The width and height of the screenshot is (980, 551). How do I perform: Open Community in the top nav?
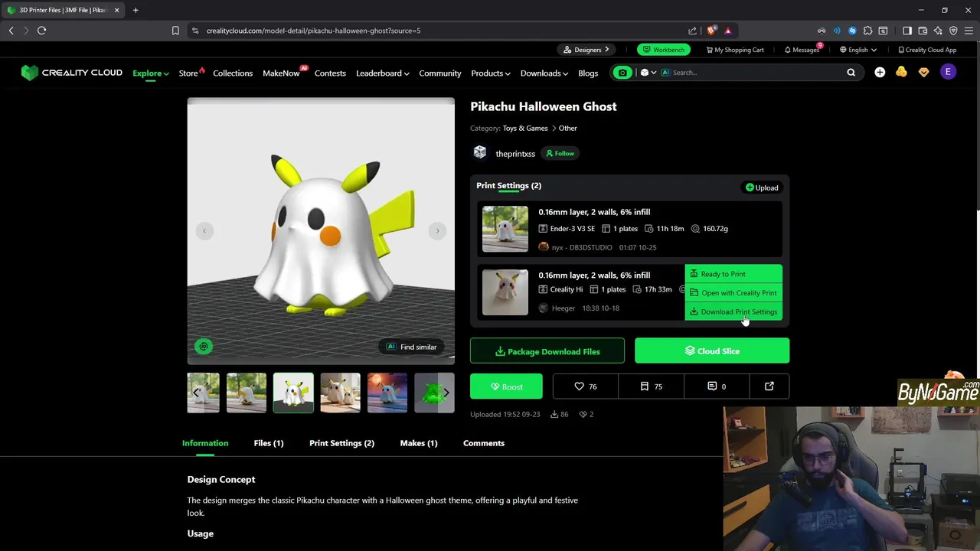(x=440, y=73)
